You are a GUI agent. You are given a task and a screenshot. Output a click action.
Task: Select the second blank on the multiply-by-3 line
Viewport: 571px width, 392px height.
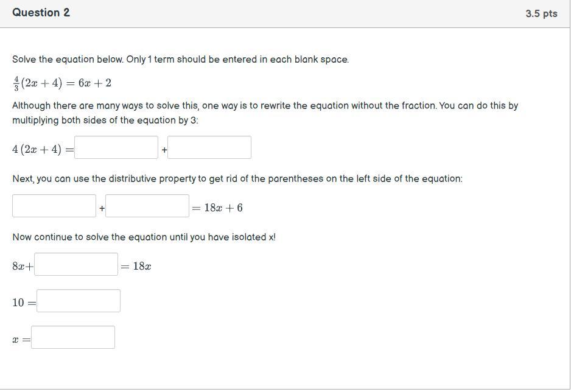(x=209, y=147)
